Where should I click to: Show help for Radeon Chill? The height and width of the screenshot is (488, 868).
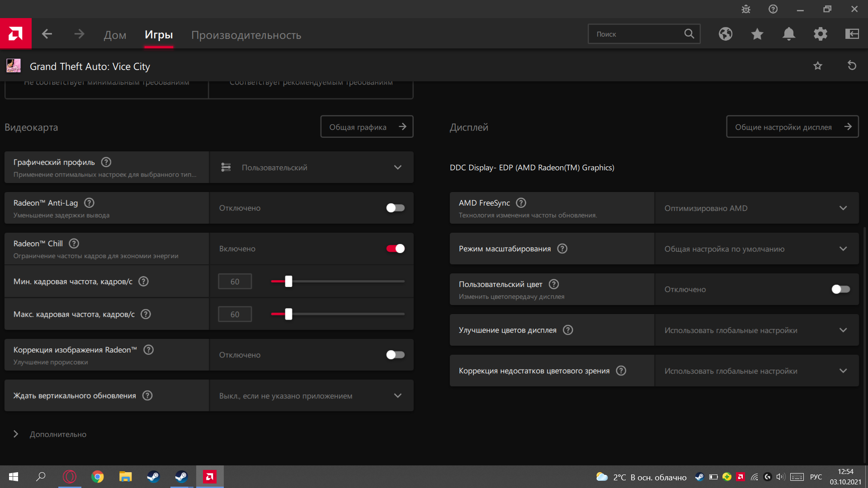click(x=74, y=244)
